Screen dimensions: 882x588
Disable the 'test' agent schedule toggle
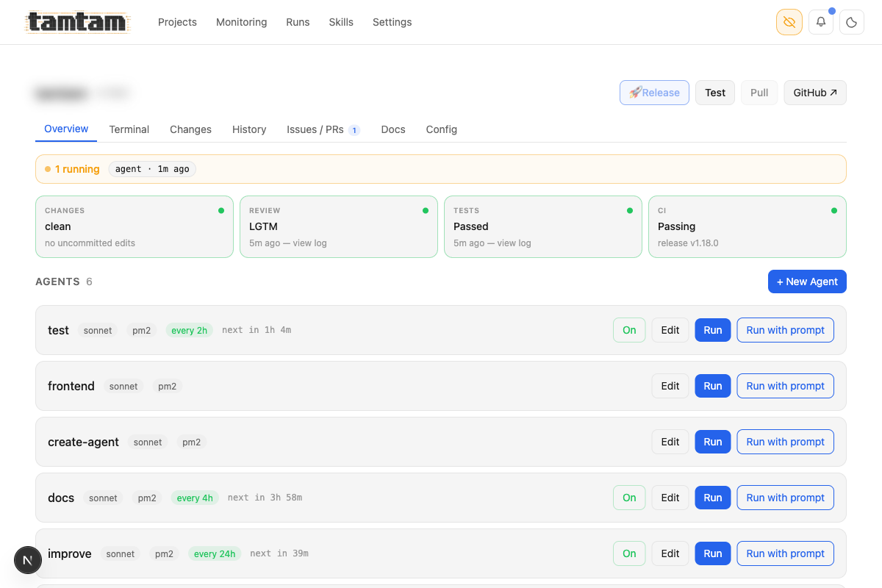point(629,330)
